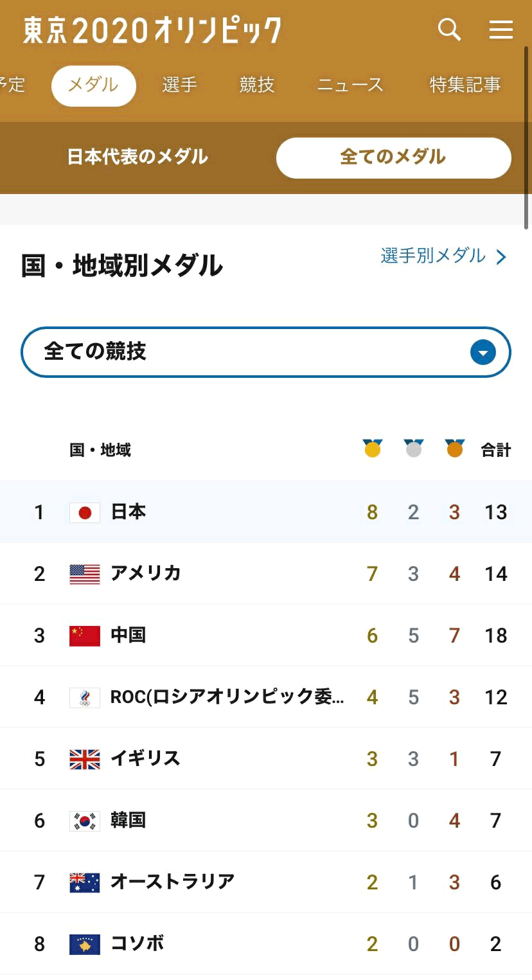532x980 pixels.
Task: Click the bronze medal column icon
Action: coord(455,448)
